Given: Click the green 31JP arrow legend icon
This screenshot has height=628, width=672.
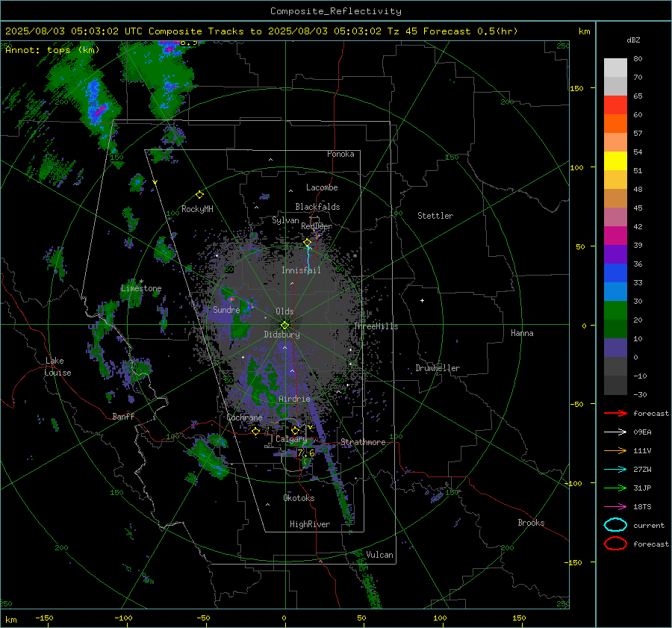Looking at the screenshot, I should click(x=615, y=488).
